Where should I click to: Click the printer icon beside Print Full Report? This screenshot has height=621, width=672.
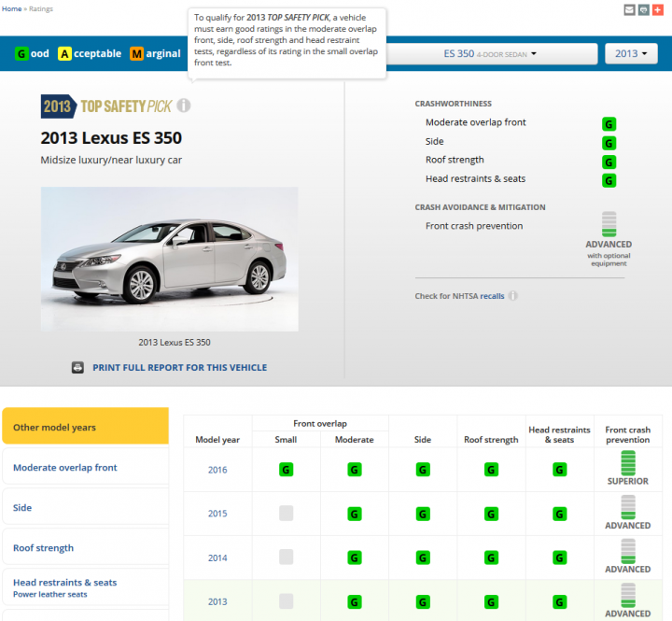point(77,368)
